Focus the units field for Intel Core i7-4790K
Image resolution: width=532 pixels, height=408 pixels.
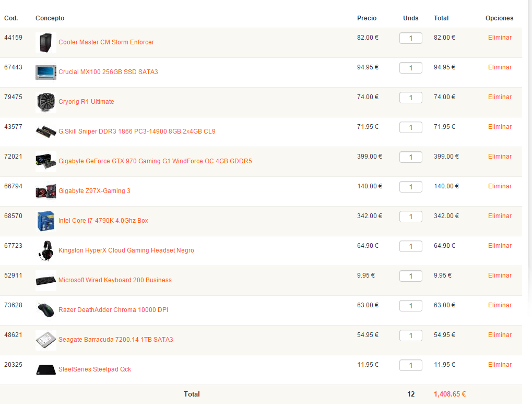pos(410,217)
